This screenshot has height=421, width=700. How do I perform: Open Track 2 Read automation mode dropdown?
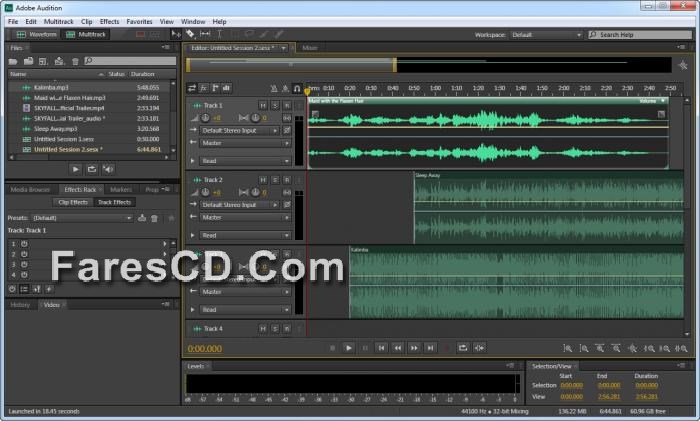(x=245, y=235)
